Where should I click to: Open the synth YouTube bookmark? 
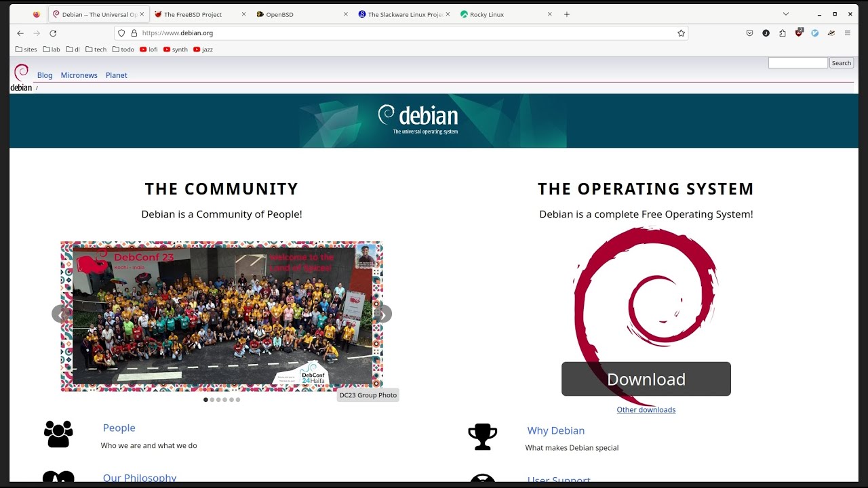point(176,49)
